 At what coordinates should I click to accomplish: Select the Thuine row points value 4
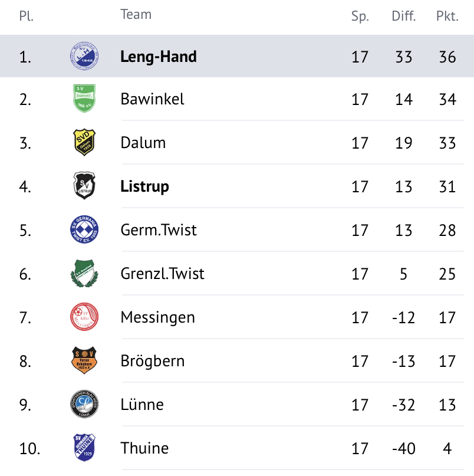[x=447, y=448]
